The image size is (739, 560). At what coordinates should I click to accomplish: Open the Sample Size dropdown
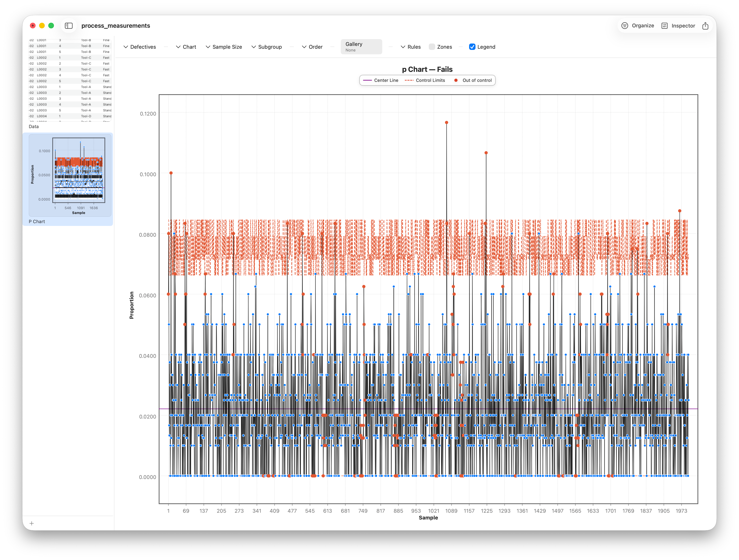click(224, 47)
